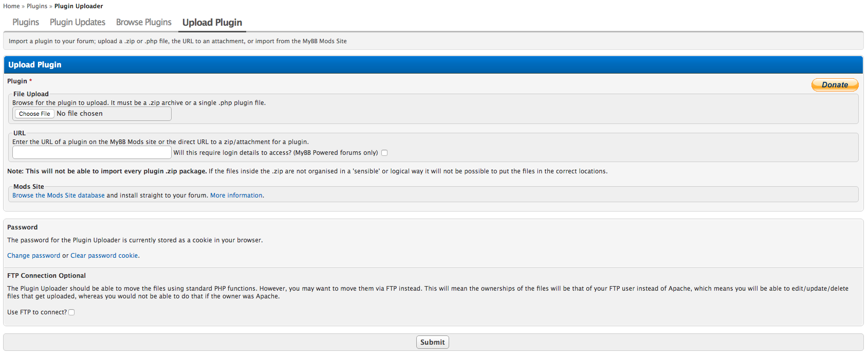Select the Browse Plugins tab
868x355 pixels.
tap(144, 23)
